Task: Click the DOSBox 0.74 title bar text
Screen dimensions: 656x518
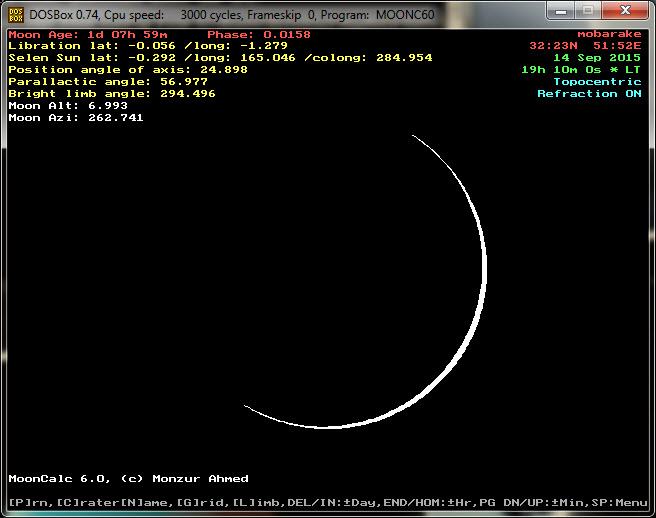Action: click(232, 15)
